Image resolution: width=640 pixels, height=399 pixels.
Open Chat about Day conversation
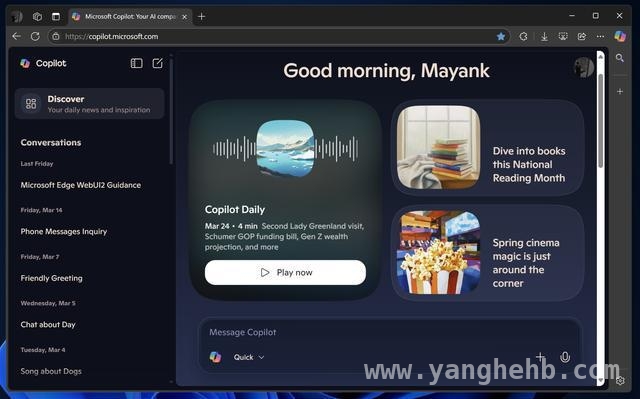(48, 325)
